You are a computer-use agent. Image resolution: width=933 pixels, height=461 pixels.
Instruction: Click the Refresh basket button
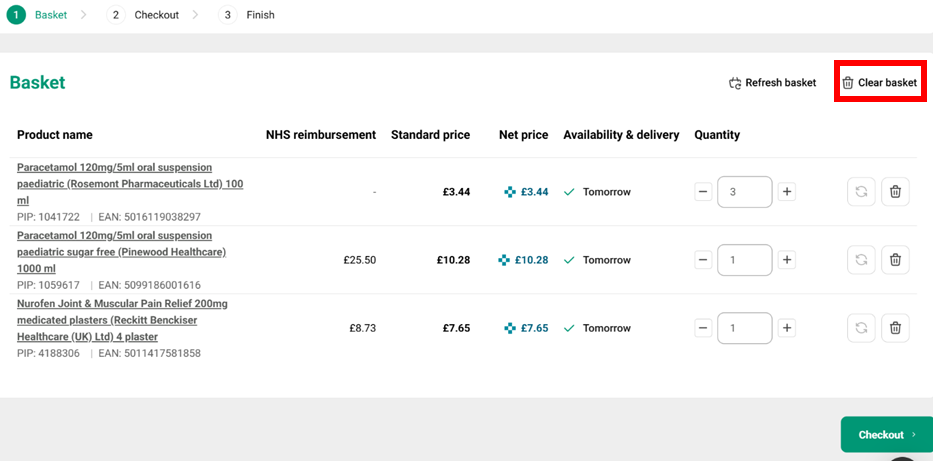pyautogui.click(x=772, y=83)
